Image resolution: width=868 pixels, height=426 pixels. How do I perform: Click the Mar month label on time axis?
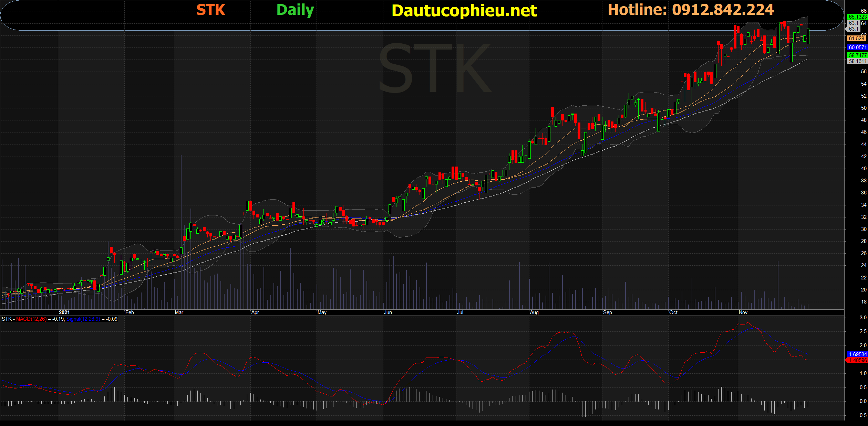[179, 312]
